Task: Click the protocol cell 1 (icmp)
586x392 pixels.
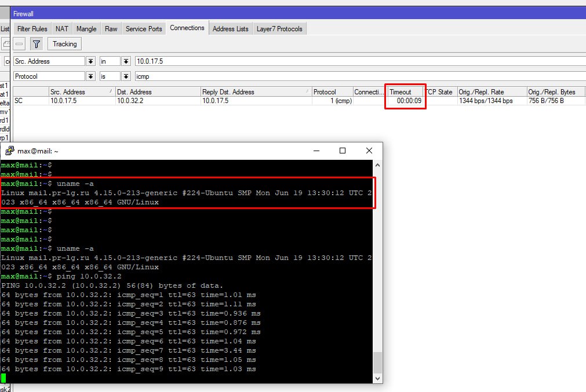Action: pos(341,101)
